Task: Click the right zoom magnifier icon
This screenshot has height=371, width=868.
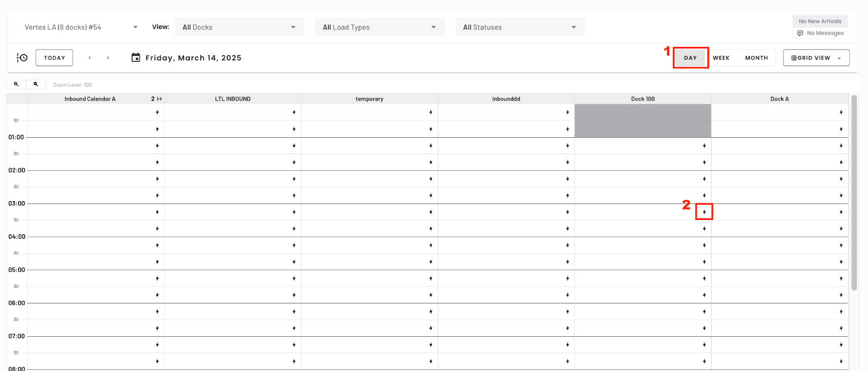Action: click(x=36, y=85)
